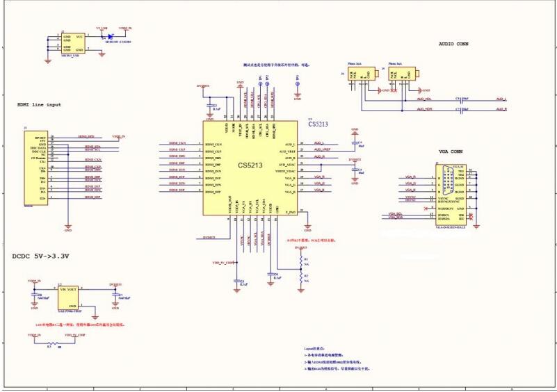Click the AUD_HDL net label

click(424, 99)
